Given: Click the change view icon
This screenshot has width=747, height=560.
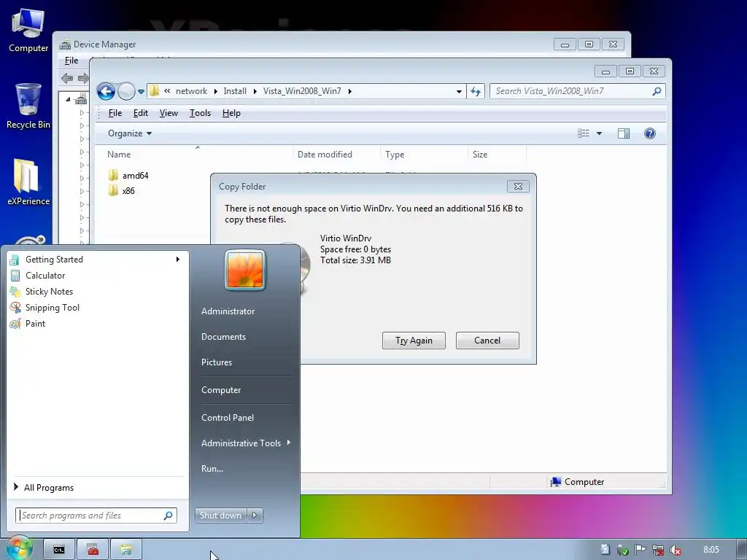Looking at the screenshot, I should click(584, 133).
